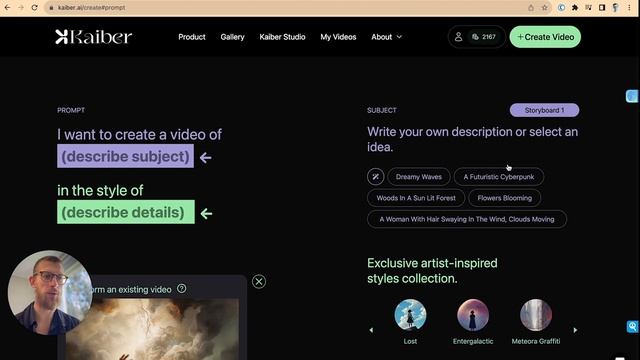
Task: Click the share page icon in address bar
Action: pyautogui.click(x=531, y=7)
